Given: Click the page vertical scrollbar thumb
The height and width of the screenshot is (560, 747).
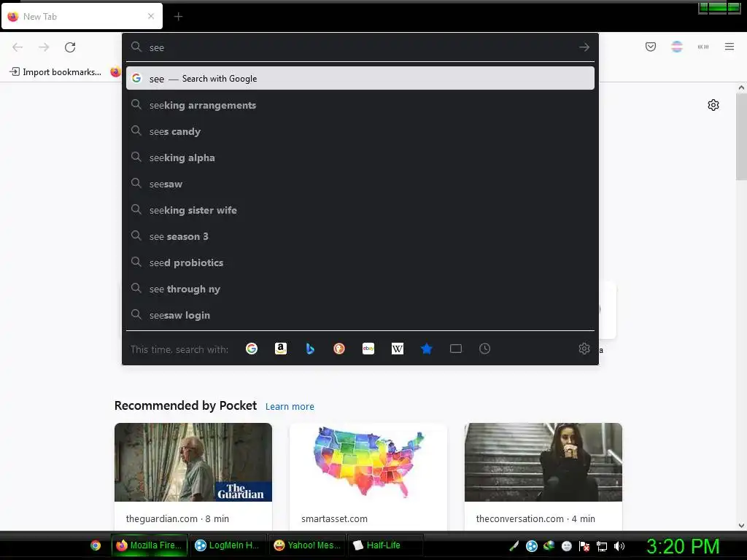Looking at the screenshot, I should tap(741, 137).
